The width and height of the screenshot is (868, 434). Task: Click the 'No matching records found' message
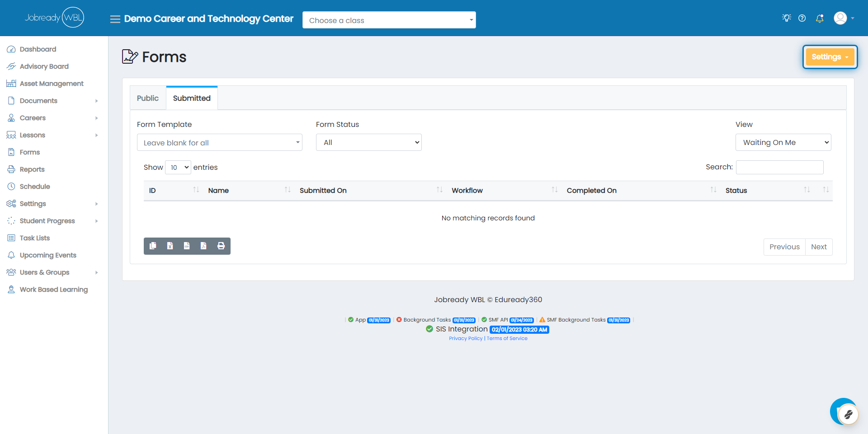click(x=488, y=218)
